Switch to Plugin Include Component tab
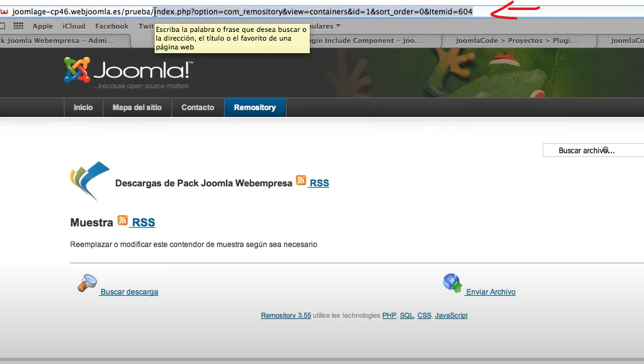 (x=374, y=41)
